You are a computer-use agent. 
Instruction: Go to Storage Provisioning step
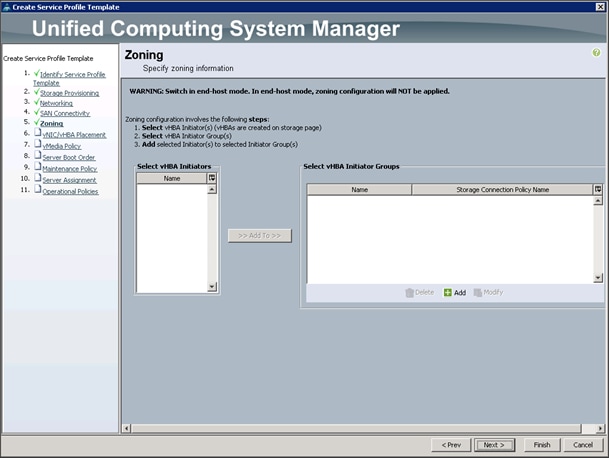pyautogui.click(x=70, y=93)
